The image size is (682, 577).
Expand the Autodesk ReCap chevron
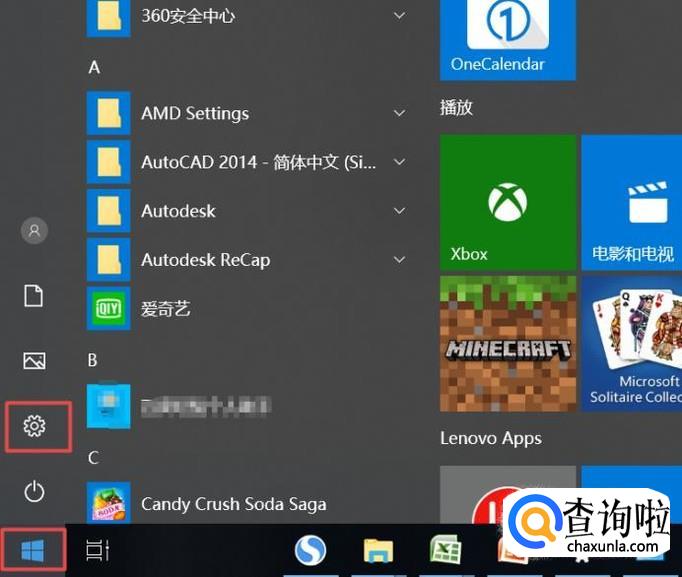tap(399, 260)
